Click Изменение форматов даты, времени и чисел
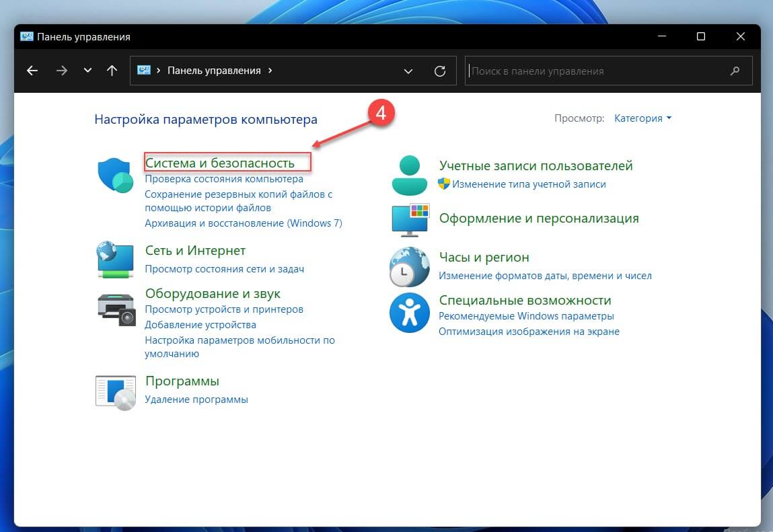Screen dimensions: 773x532 point(545,276)
